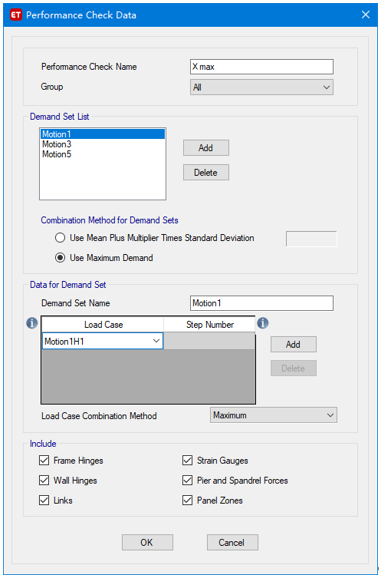The width and height of the screenshot is (379, 576).
Task: Click Delete button beside Demand Set List
Action: [206, 172]
